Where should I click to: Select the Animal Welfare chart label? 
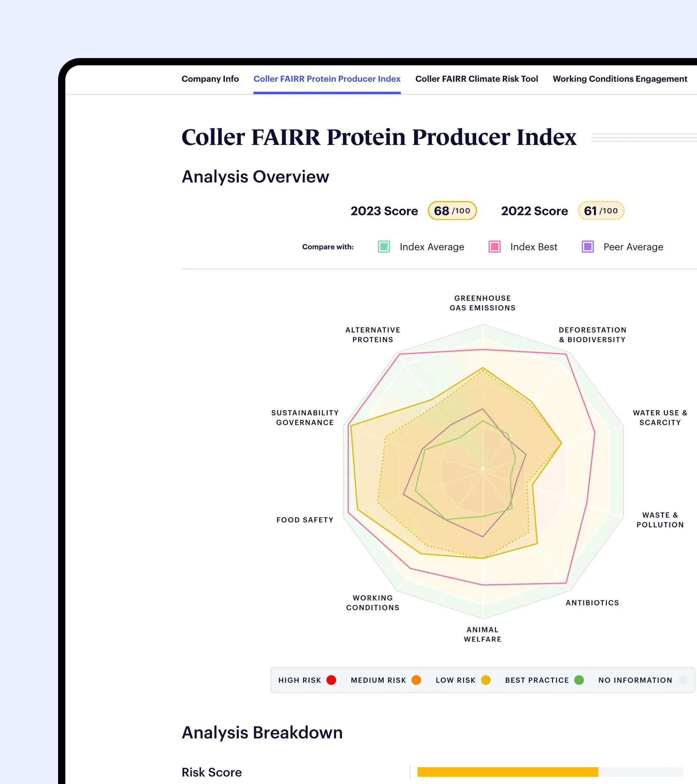482,634
